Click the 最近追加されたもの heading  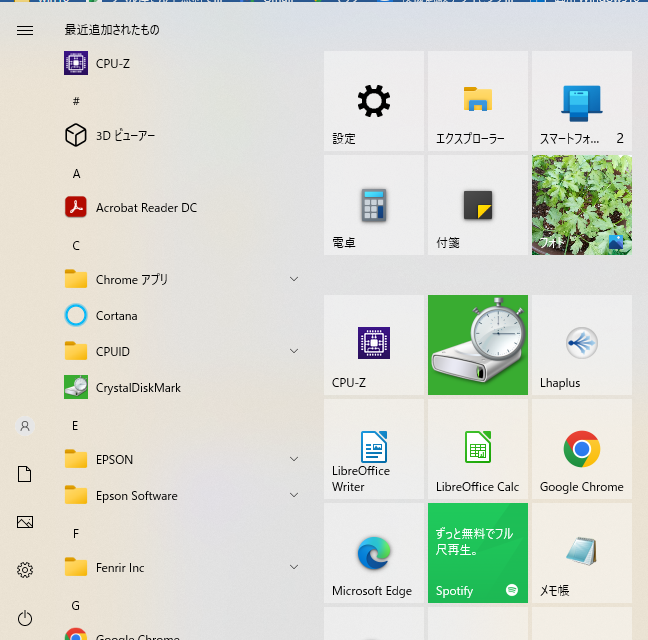tap(112, 30)
